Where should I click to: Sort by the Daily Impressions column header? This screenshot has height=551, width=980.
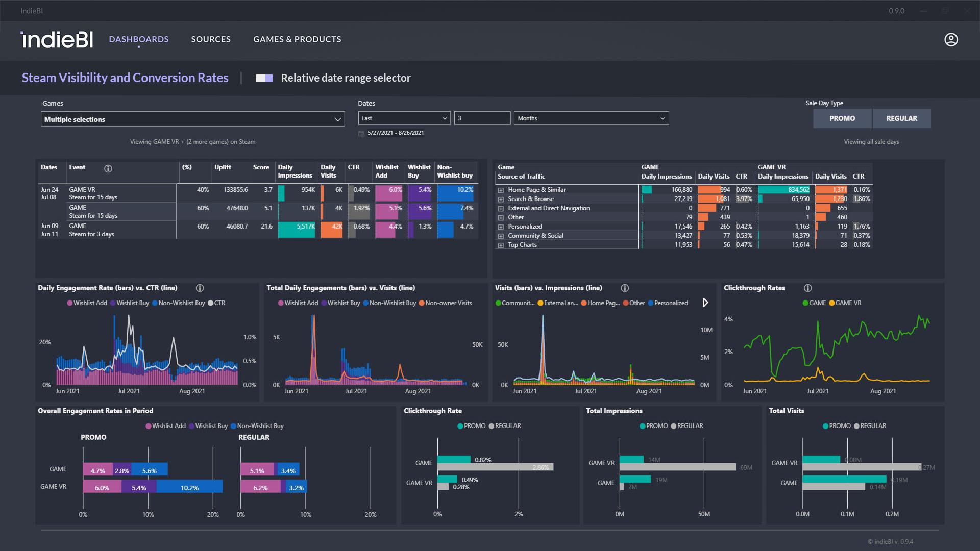295,171
